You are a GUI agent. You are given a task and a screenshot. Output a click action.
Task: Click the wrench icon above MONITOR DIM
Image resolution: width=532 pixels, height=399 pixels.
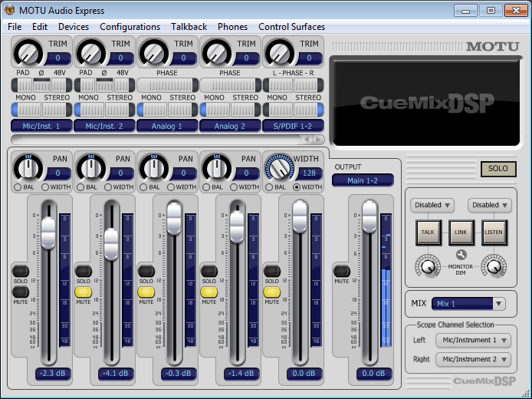pyautogui.click(x=461, y=255)
